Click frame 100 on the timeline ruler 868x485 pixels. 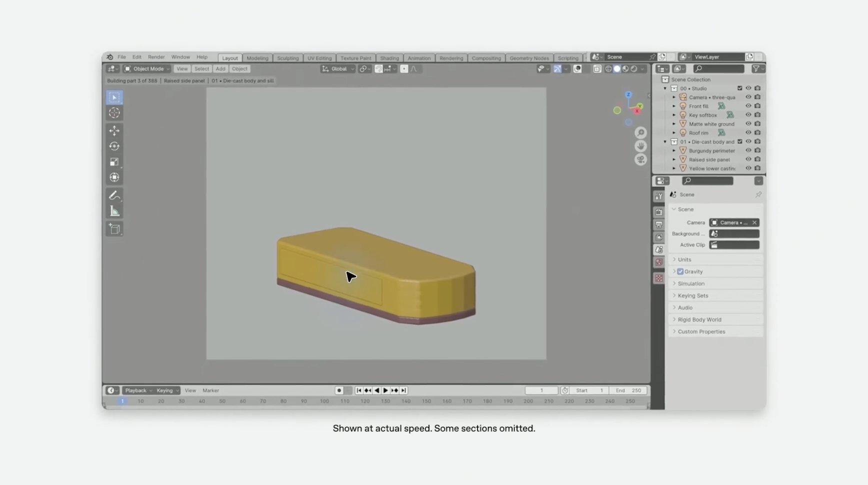pyautogui.click(x=324, y=401)
